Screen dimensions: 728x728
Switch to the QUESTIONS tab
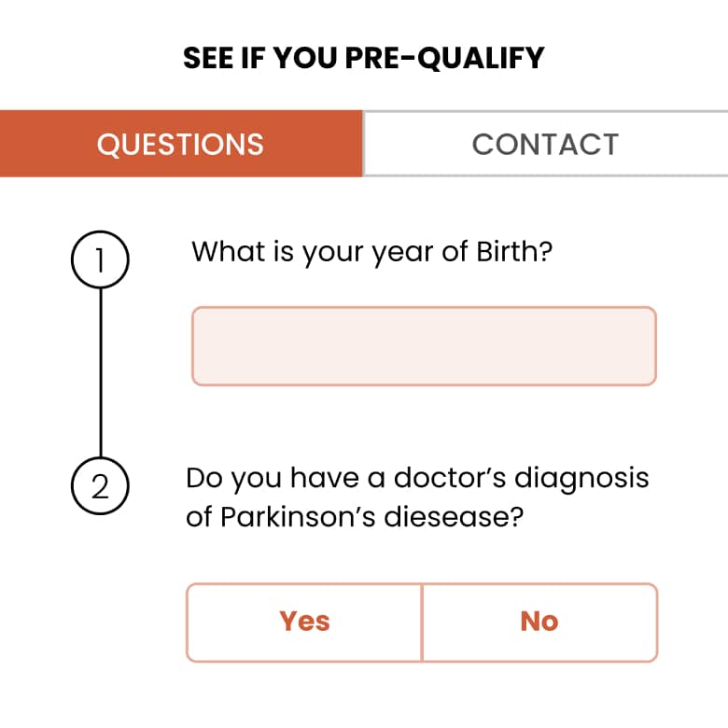pyautogui.click(x=180, y=144)
